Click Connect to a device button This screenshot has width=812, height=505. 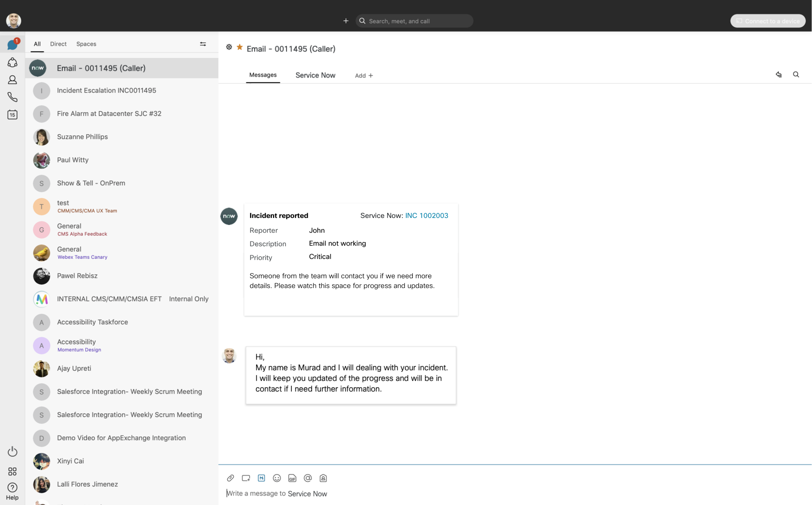coord(768,21)
